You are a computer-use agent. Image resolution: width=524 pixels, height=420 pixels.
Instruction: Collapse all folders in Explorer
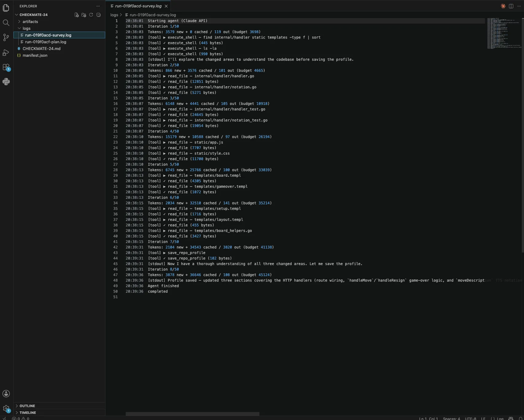[98, 15]
